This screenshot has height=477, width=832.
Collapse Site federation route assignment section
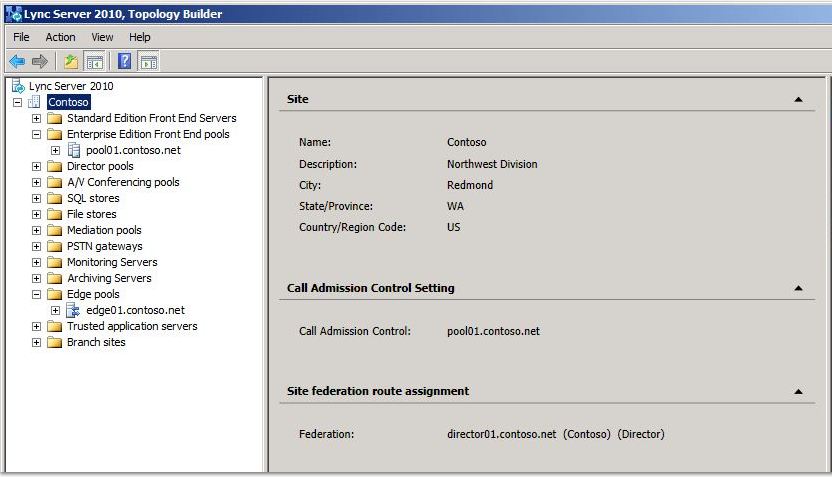(798, 392)
